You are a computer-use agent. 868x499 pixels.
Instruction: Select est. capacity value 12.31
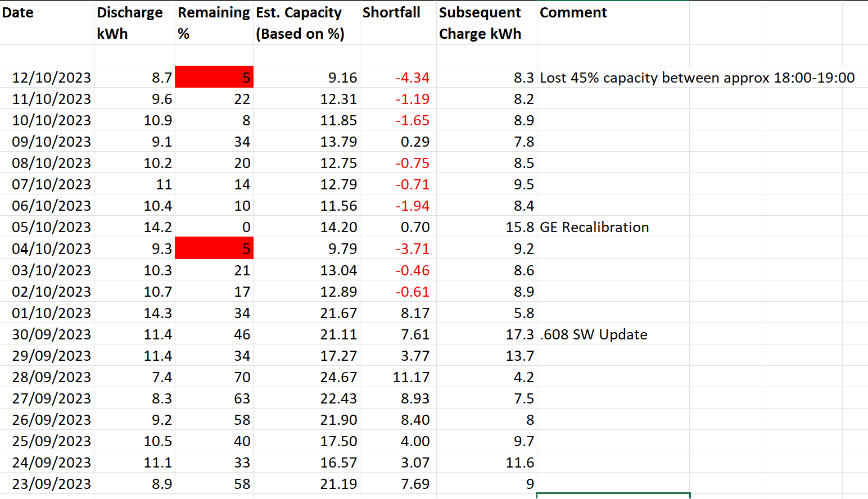pos(306,99)
